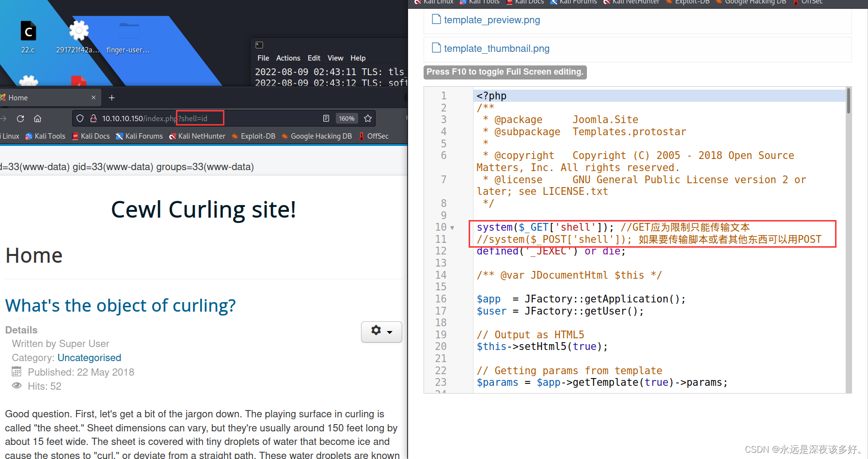
Task: Click the address bar URL 10.10.10.150
Action: click(x=154, y=118)
